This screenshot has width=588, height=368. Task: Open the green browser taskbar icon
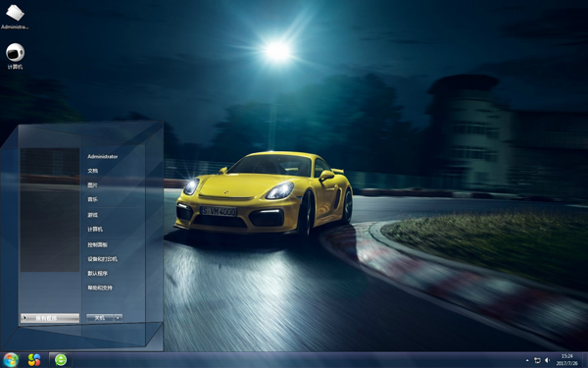tap(61, 360)
